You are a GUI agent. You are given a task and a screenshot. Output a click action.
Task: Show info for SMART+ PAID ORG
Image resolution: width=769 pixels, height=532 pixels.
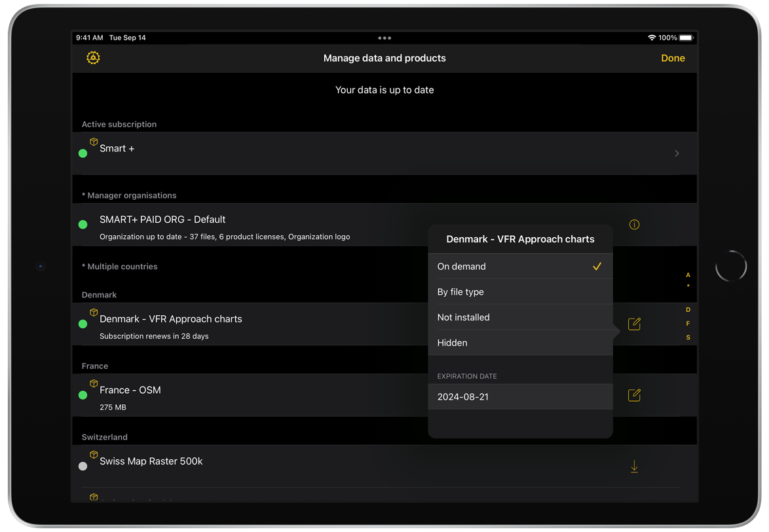(634, 225)
